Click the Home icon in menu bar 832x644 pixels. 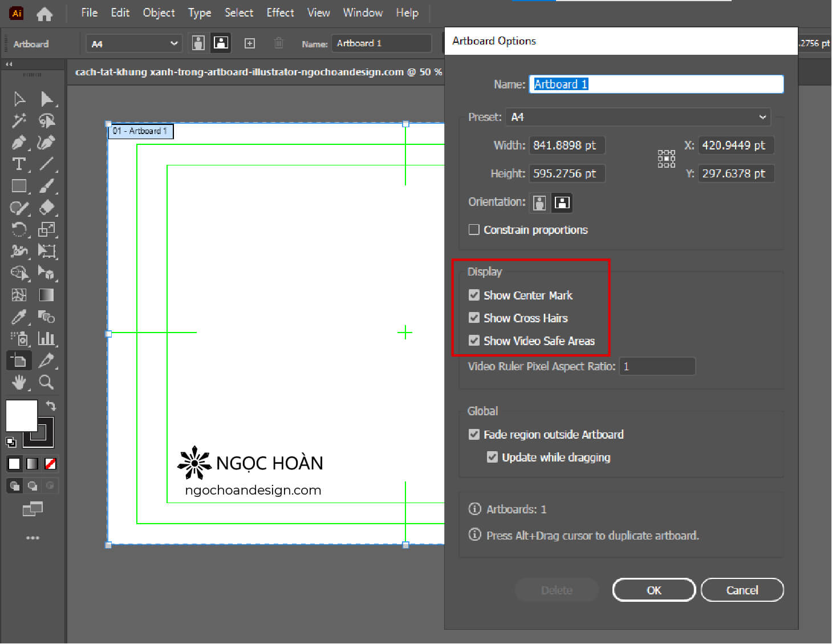(44, 13)
